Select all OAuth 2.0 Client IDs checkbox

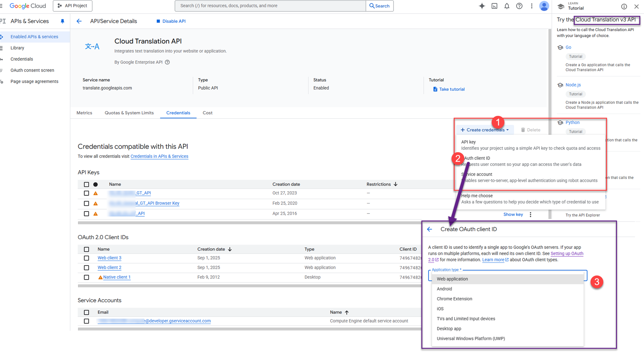[87, 249]
